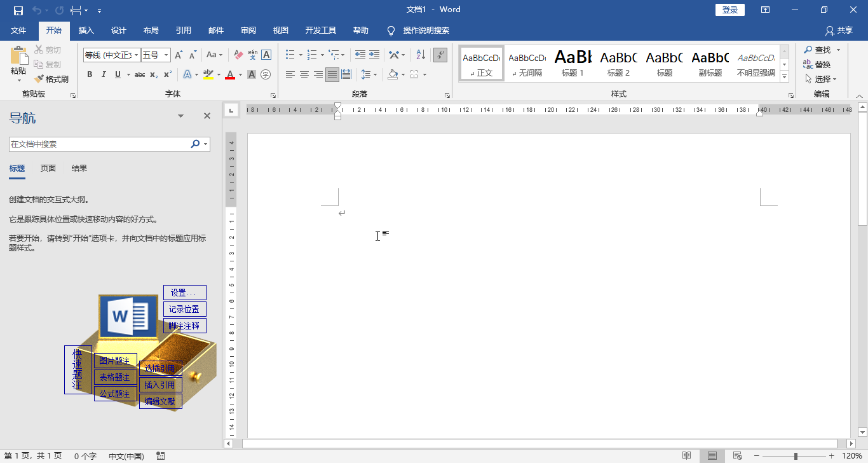
Task: Toggle show/hide paragraph marks
Action: coord(440,55)
